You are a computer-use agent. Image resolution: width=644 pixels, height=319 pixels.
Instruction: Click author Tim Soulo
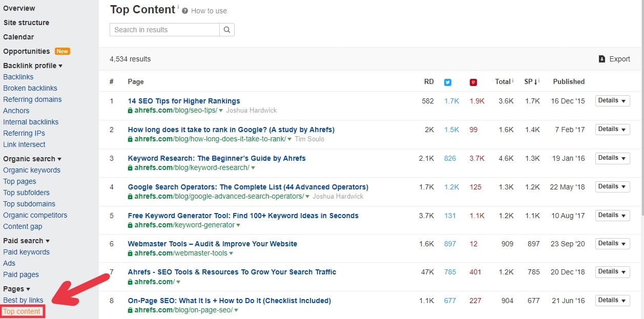[309, 139]
